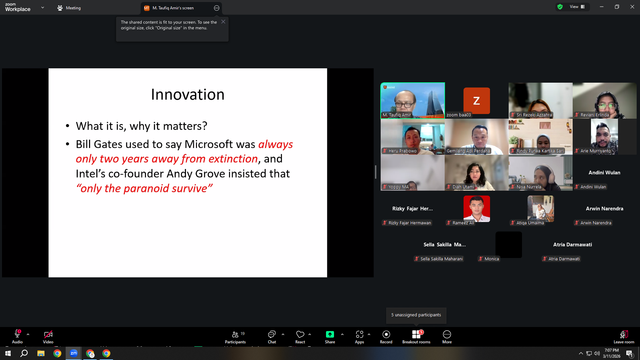Select Atiqa Umaima profile photo tile
Image resolution: width=640 pixels, height=360 pixels.
540,209
